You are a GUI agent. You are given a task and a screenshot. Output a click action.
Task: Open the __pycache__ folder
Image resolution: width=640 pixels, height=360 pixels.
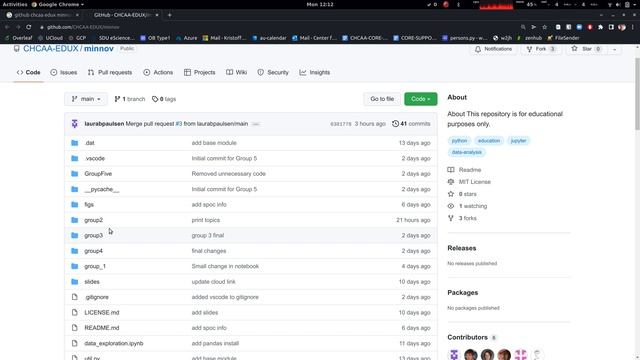tap(102, 189)
